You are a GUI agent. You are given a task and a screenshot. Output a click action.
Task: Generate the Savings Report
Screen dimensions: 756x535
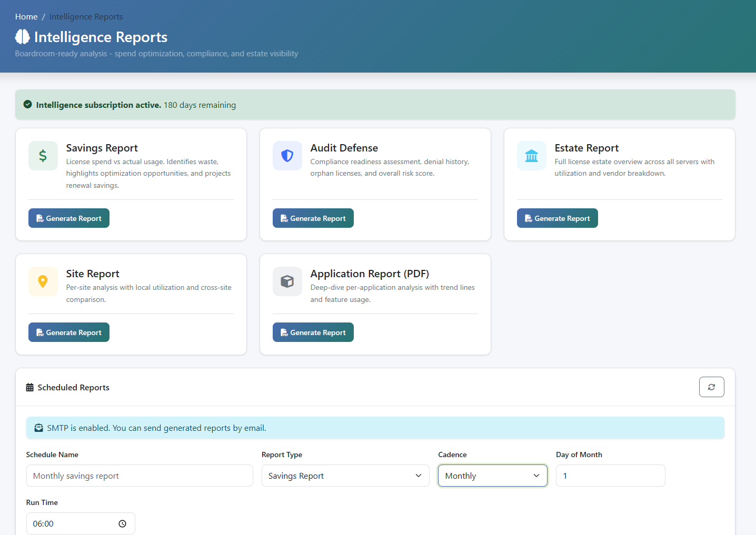click(x=68, y=218)
